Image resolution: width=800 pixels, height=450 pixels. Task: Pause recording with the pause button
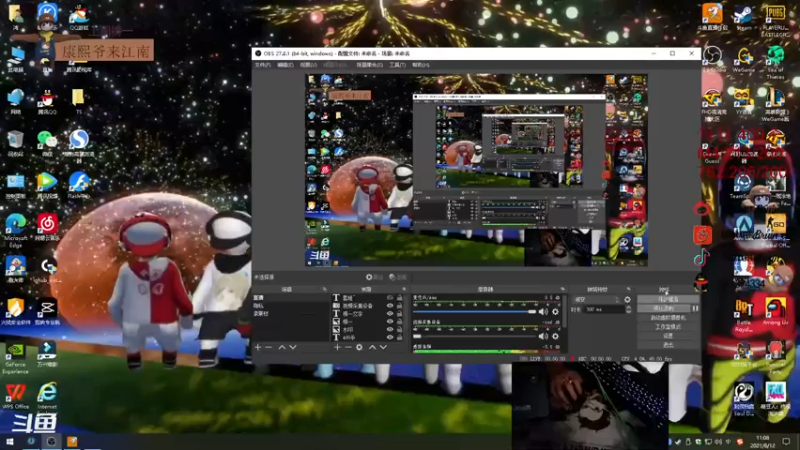tap(695, 309)
